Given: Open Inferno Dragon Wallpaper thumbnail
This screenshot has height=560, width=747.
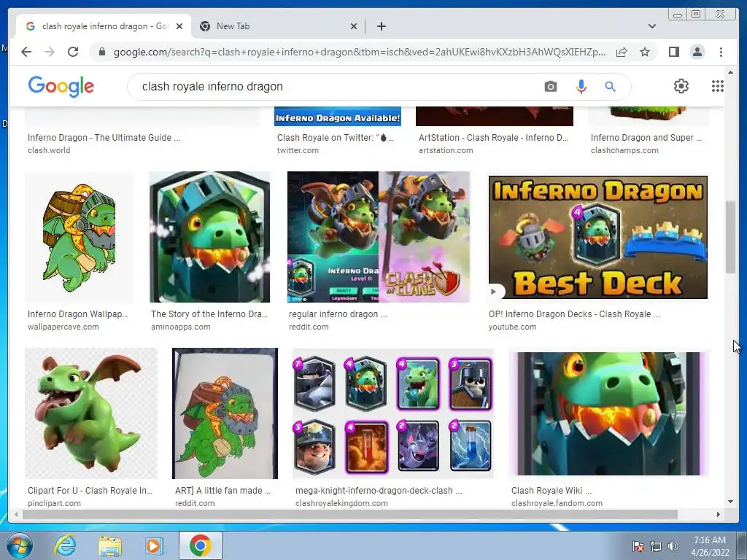Looking at the screenshot, I should click(x=79, y=237).
